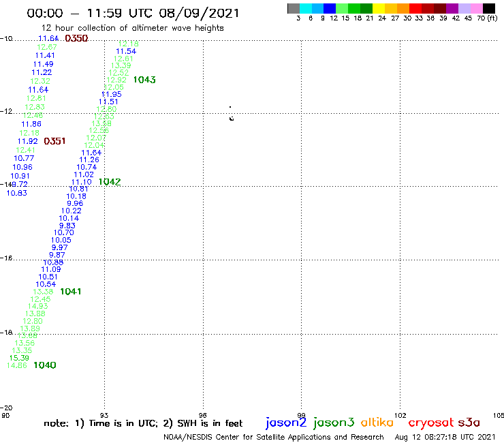This screenshot has height=443, width=504.
Task: Click the wave height value 9.96
Action: 75,203
